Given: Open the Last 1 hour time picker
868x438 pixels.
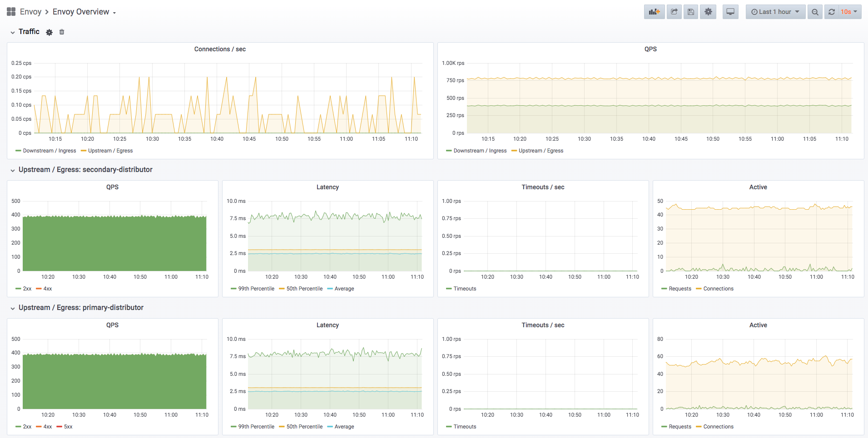Looking at the screenshot, I should coord(775,12).
